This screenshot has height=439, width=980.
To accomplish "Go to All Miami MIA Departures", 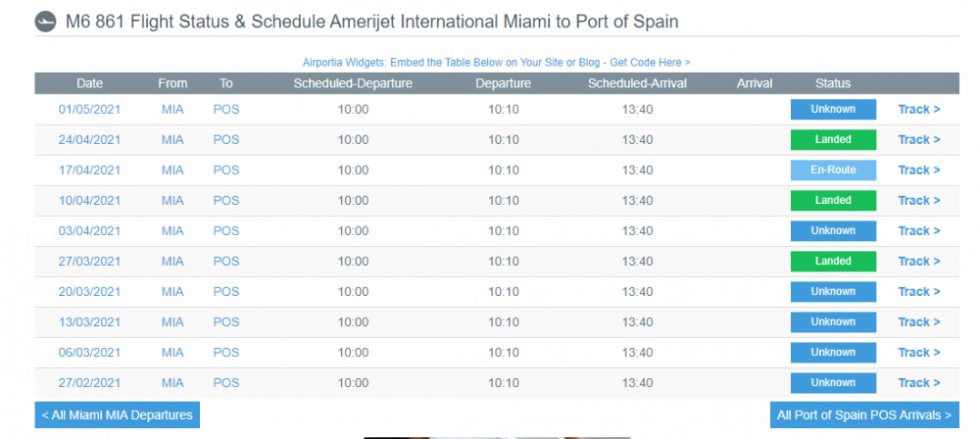I will click(x=117, y=415).
